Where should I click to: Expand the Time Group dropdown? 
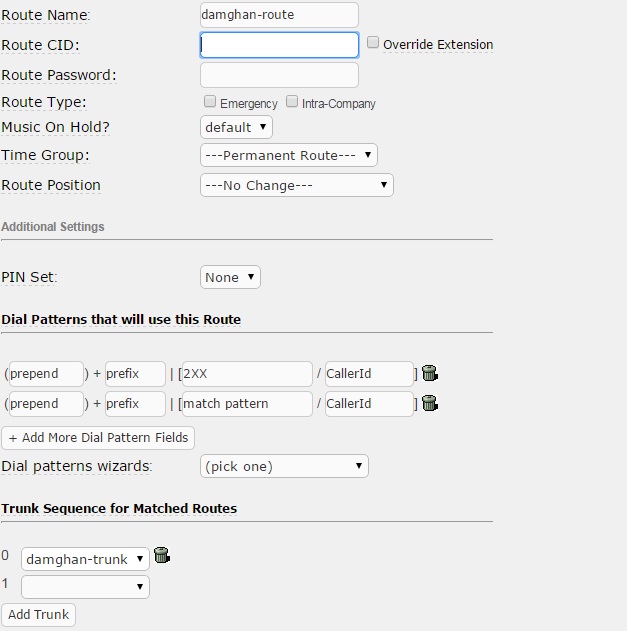click(x=288, y=155)
